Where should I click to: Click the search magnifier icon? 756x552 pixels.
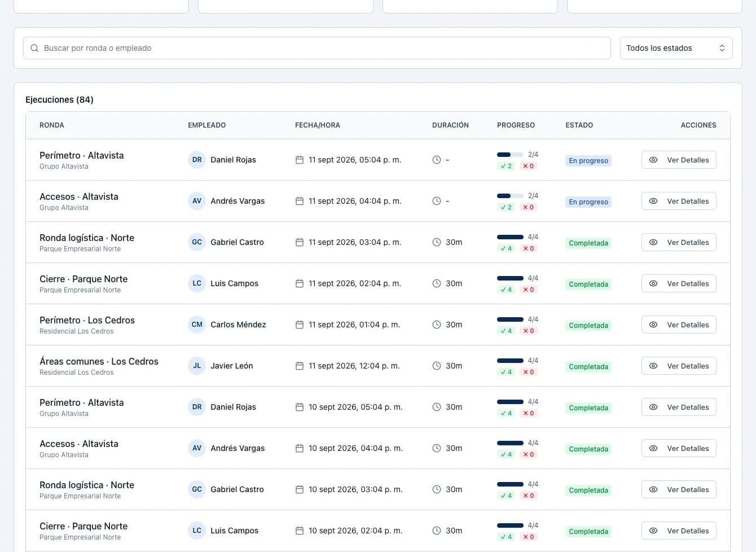coord(34,48)
